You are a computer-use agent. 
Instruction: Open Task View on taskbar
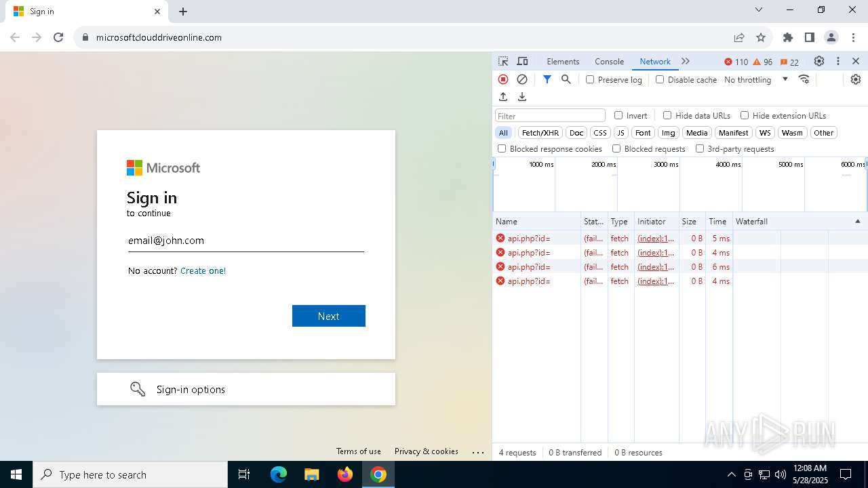[244, 474]
